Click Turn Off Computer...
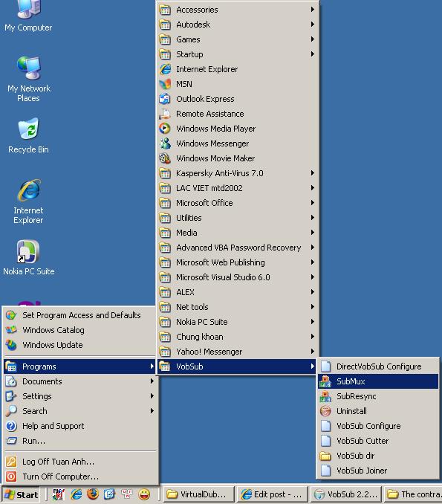The image size is (442, 504). 80,476
